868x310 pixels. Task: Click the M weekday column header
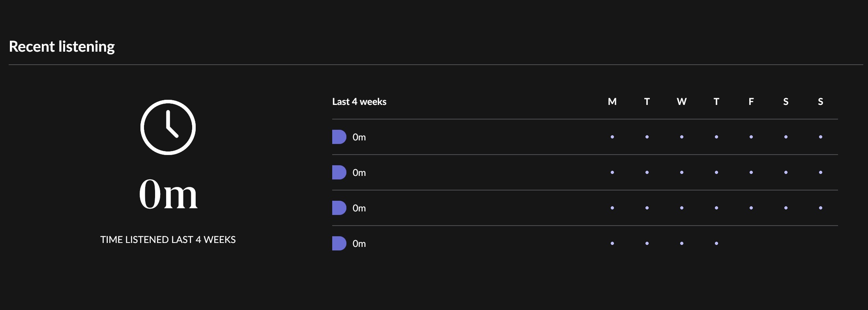point(612,102)
